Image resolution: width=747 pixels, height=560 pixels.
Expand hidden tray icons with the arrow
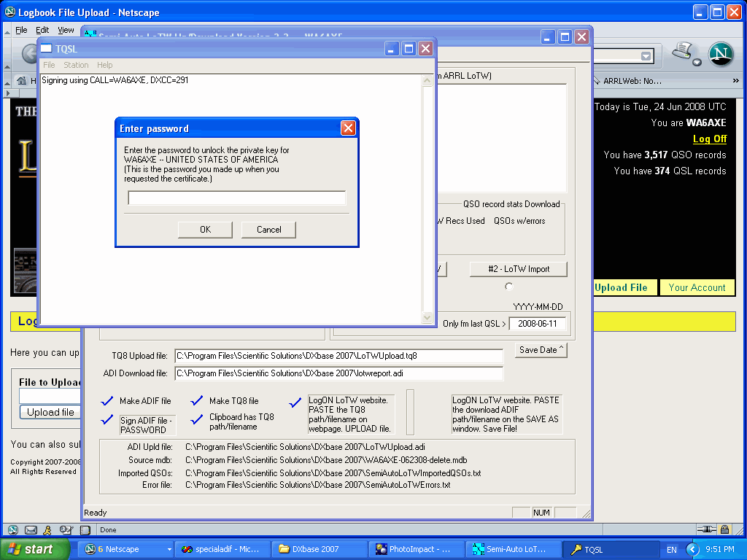pos(692,549)
